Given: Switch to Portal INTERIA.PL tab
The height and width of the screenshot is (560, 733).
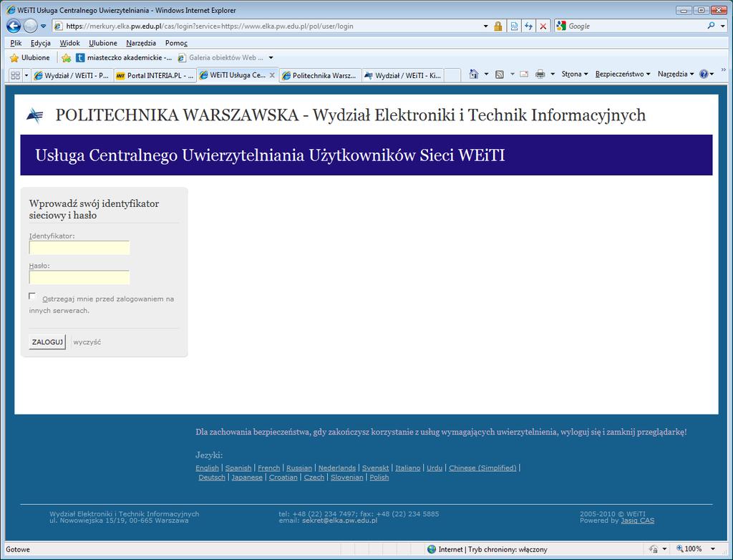Looking at the screenshot, I should tap(155, 75).
